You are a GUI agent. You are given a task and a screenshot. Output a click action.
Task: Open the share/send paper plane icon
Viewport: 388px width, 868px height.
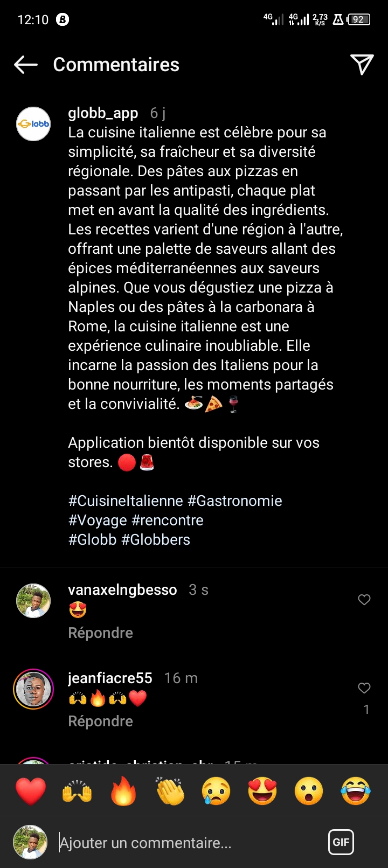362,65
